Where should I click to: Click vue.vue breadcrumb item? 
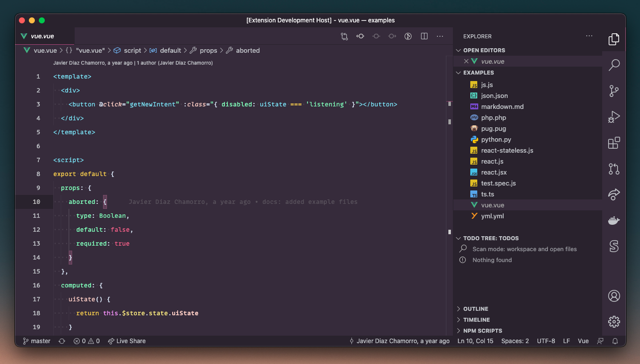(x=41, y=51)
